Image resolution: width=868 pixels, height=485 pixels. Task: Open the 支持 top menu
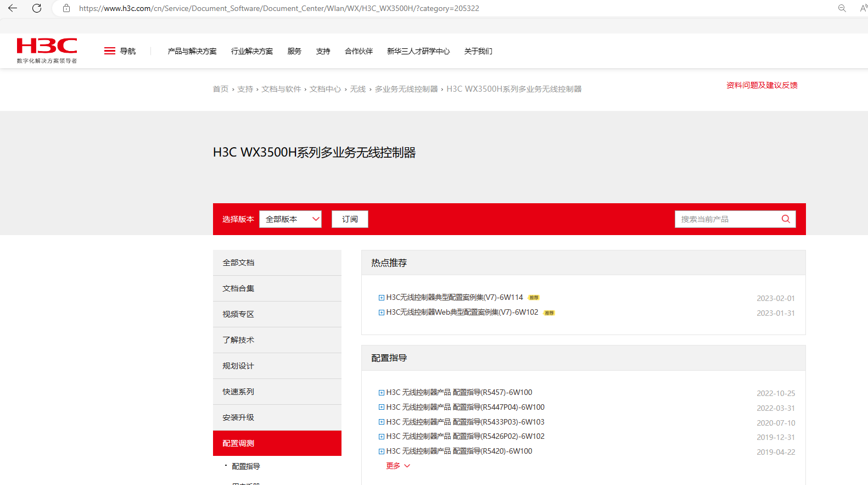323,51
